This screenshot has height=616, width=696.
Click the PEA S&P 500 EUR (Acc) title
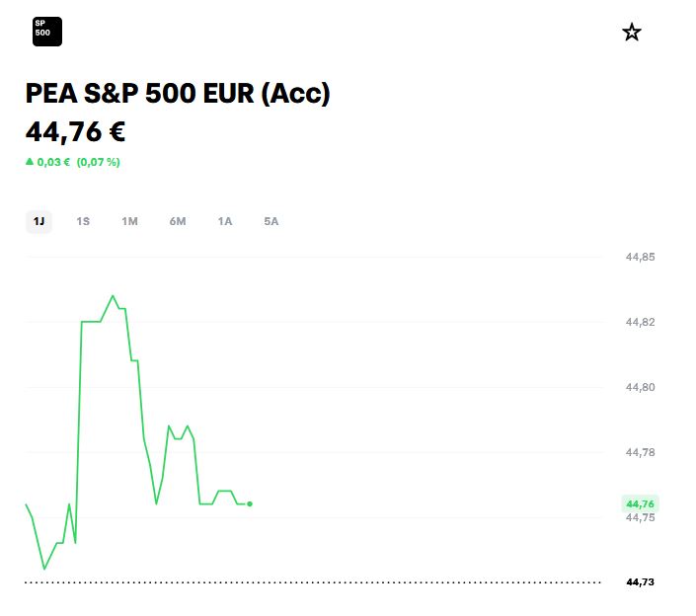[178, 93]
